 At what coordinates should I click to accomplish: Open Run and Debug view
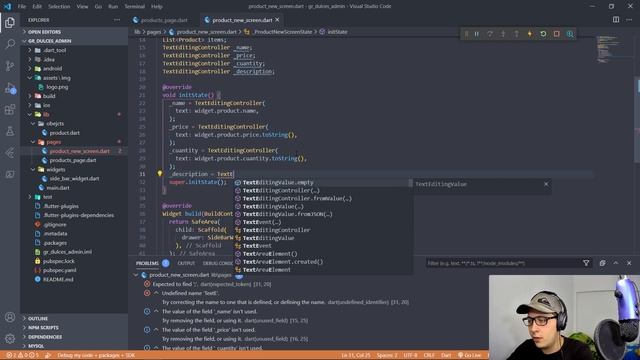pos(10,88)
